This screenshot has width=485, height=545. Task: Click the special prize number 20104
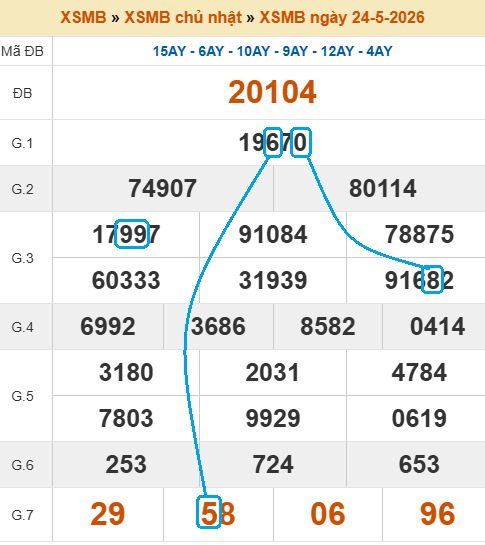(272, 92)
